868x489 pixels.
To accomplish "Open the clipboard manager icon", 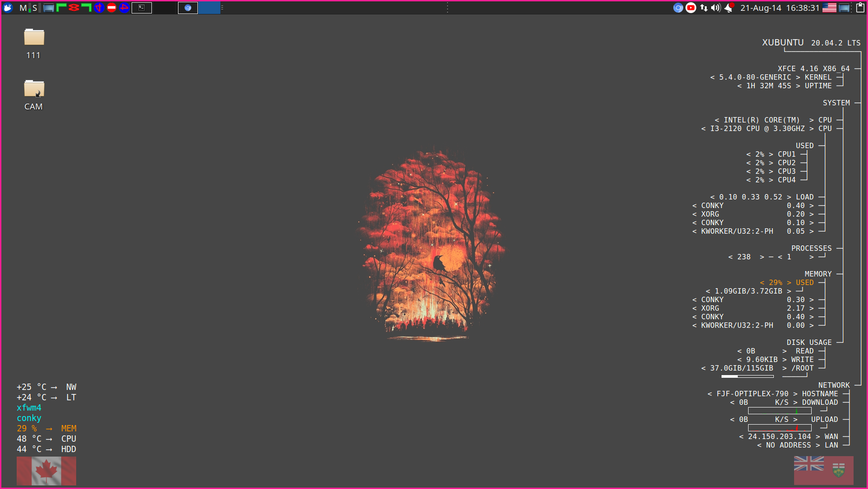I will pyautogui.click(x=860, y=8).
